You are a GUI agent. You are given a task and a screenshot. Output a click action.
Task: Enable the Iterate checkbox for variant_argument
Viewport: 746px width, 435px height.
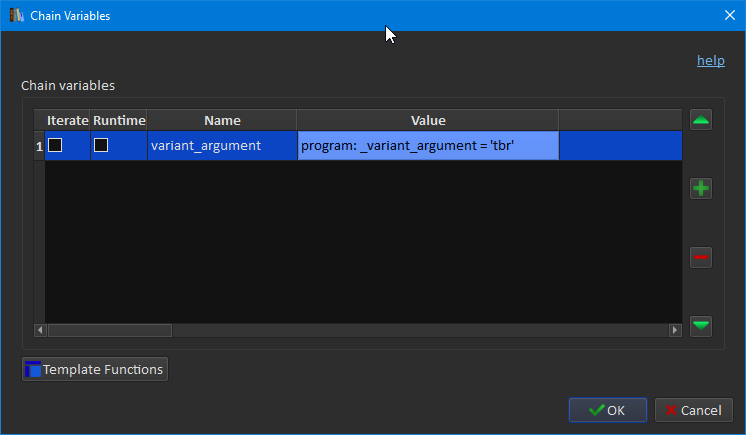(55, 146)
